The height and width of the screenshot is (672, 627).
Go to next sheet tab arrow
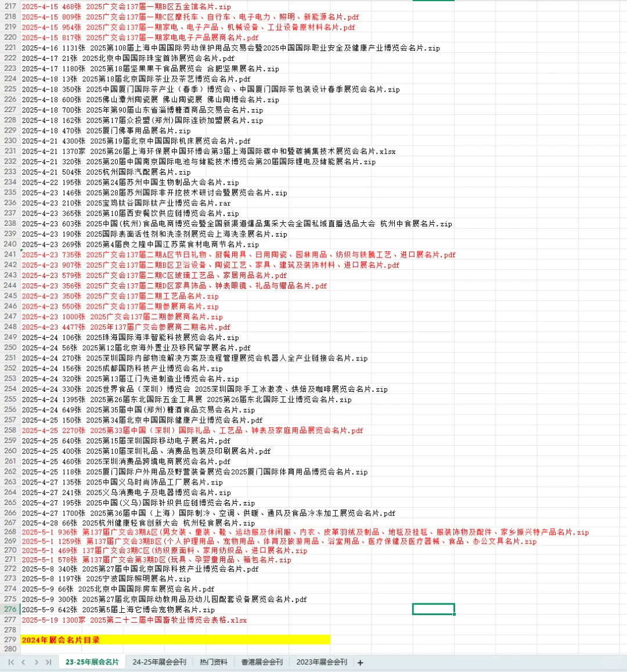tap(37, 662)
